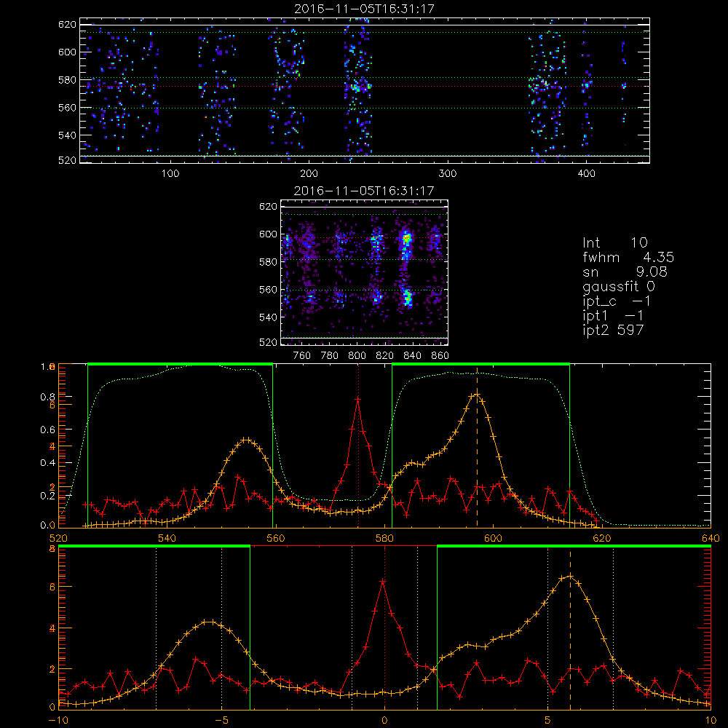Click the timestamp title above the middle image

coord(364,190)
